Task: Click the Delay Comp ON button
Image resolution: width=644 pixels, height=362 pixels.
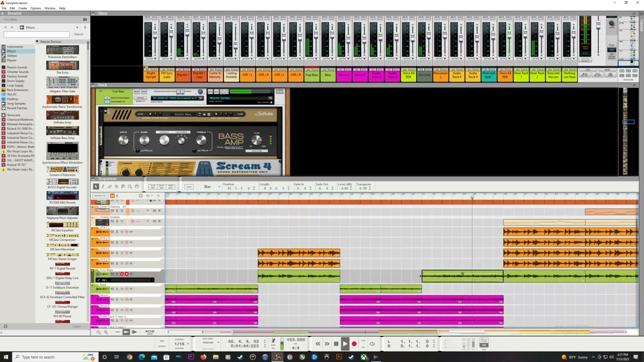Action: (484, 344)
